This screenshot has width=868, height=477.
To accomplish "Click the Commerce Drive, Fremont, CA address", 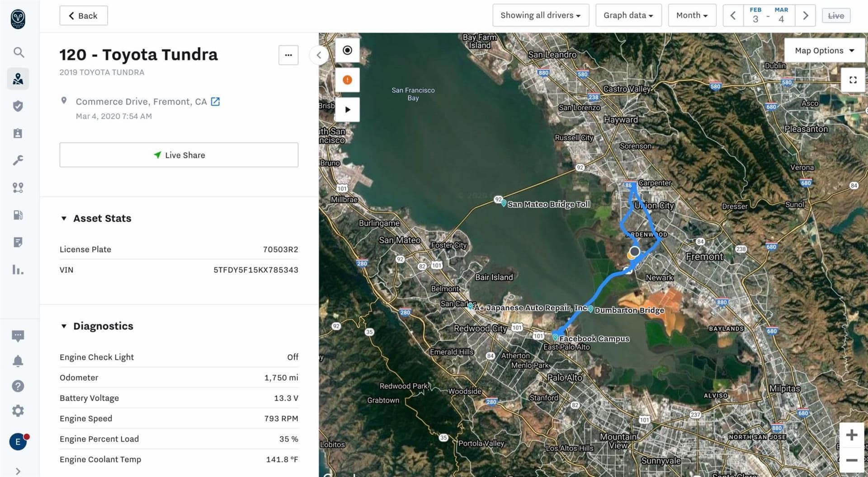I will pos(141,102).
